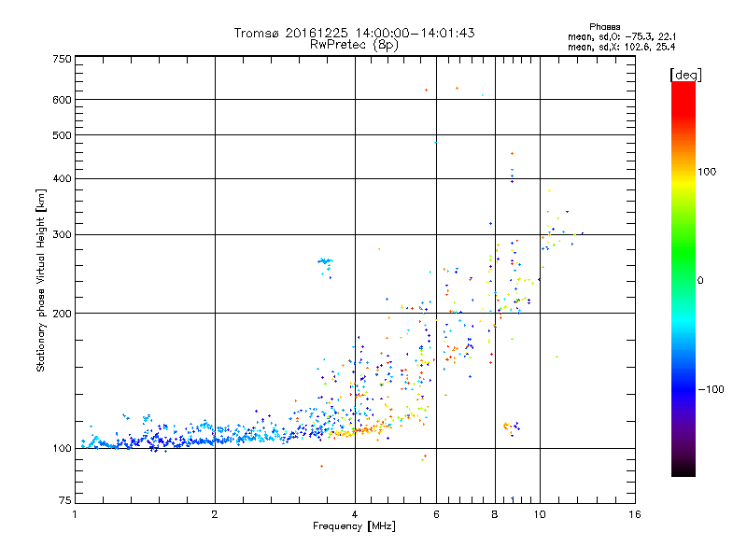This screenshot has width=747, height=560.
Task: Click the y-axis tick label '400'
Action: click(x=62, y=179)
